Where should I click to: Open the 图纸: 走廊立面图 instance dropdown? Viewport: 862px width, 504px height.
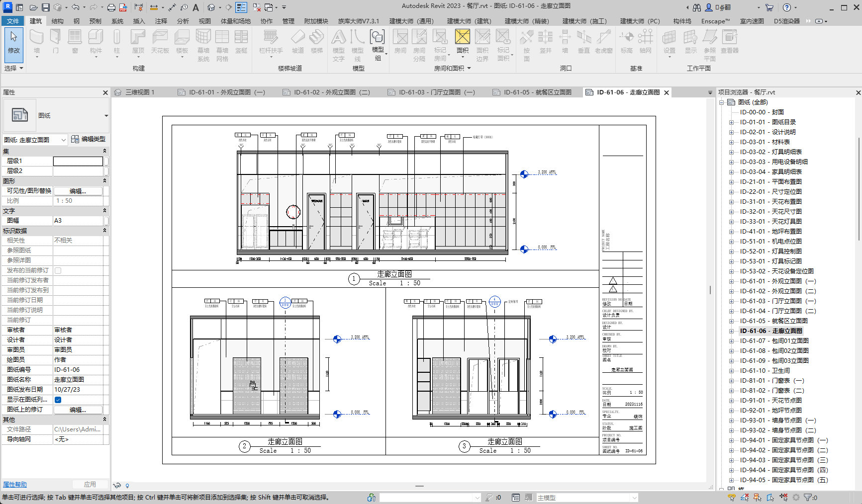point(63,140)
